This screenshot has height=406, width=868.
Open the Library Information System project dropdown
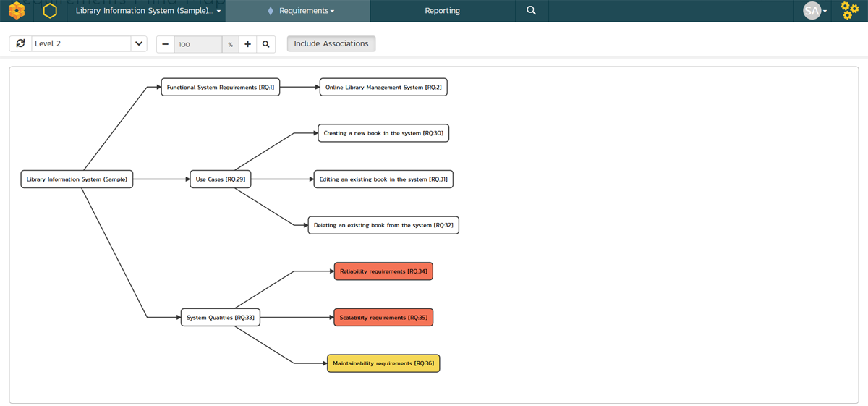[x=148, y=11]
